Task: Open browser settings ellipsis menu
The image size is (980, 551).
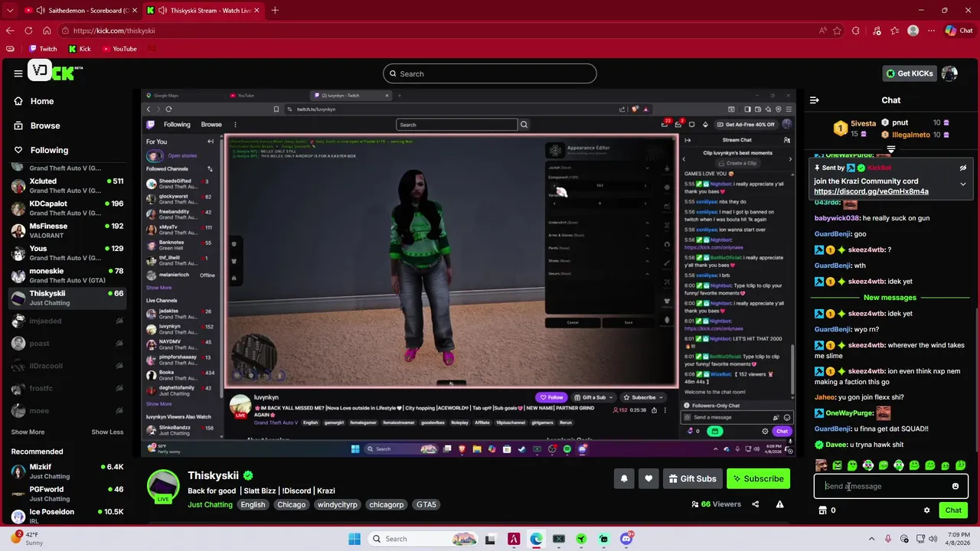Action: click(x=932, y=31)
